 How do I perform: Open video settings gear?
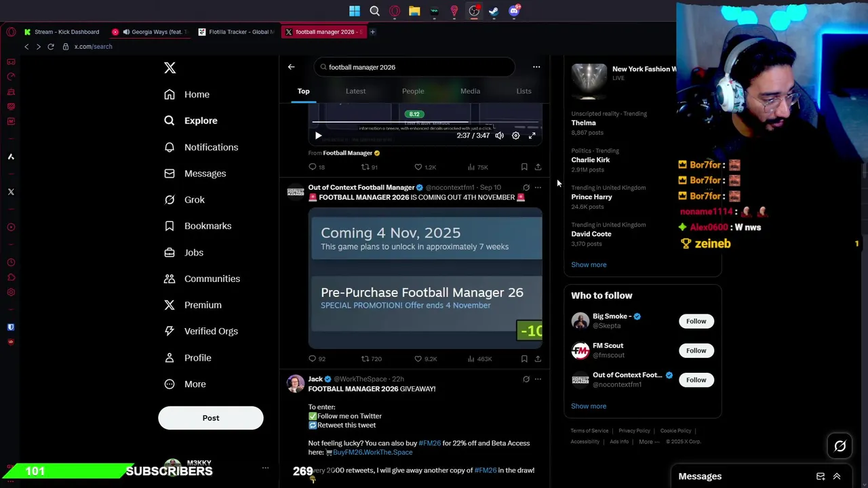(515, 136)
